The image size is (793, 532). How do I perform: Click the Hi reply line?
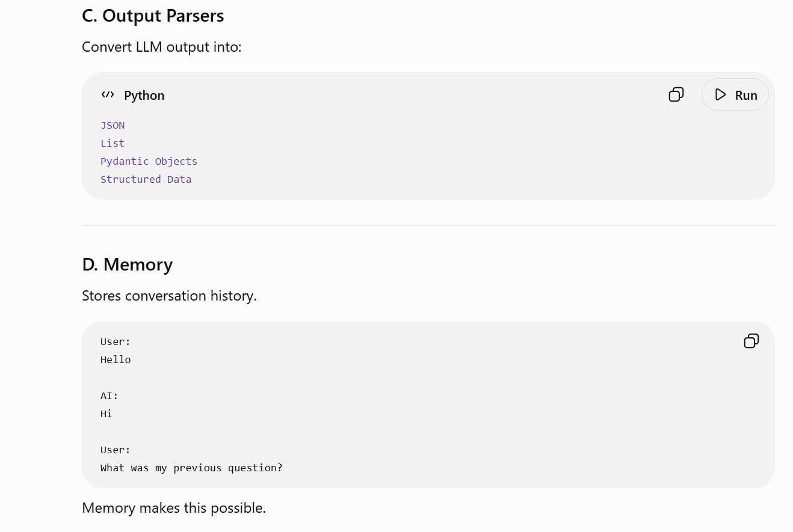106,414
